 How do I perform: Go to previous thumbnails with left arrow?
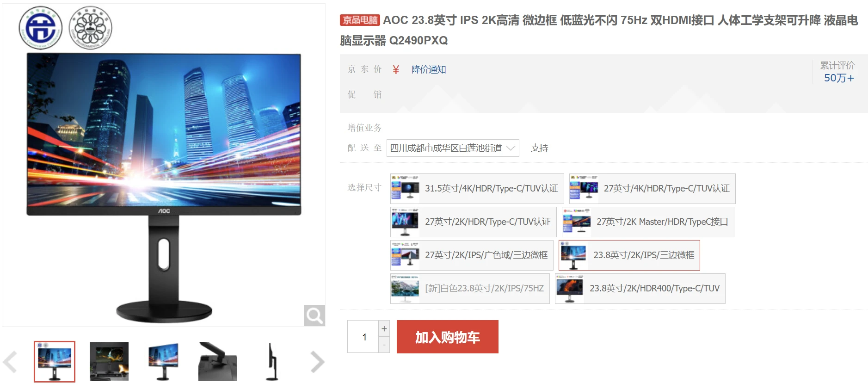click(10, 362)
